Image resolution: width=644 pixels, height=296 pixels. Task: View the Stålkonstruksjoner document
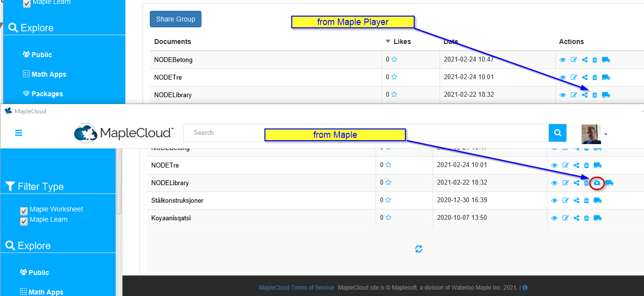pos(554,200)
